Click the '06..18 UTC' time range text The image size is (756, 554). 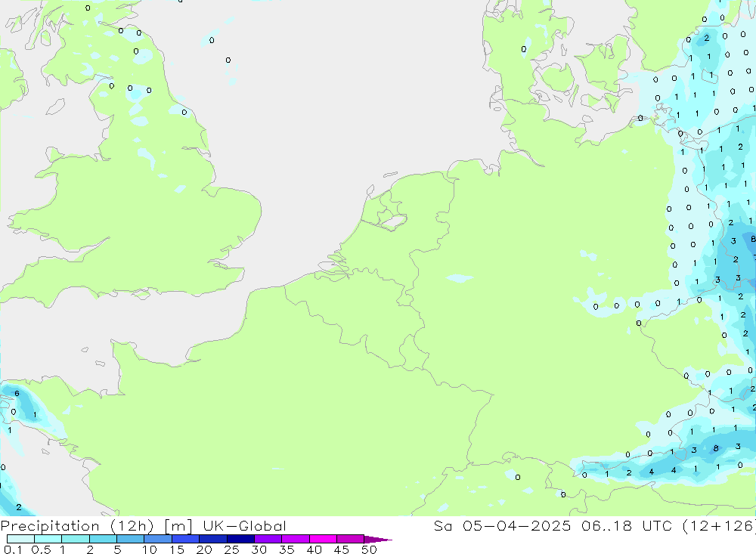(x=626, y=526)
